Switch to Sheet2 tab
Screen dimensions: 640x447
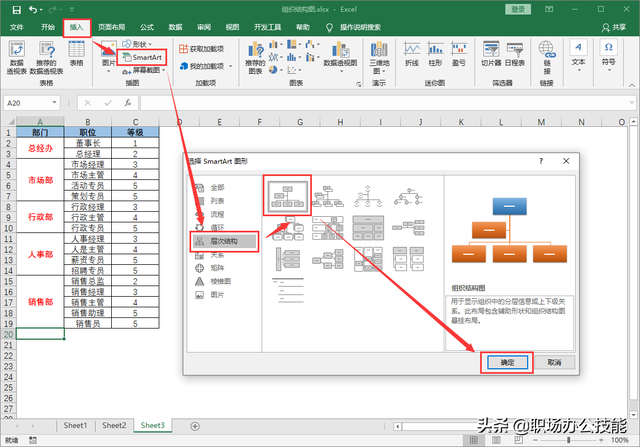point(114,425)
